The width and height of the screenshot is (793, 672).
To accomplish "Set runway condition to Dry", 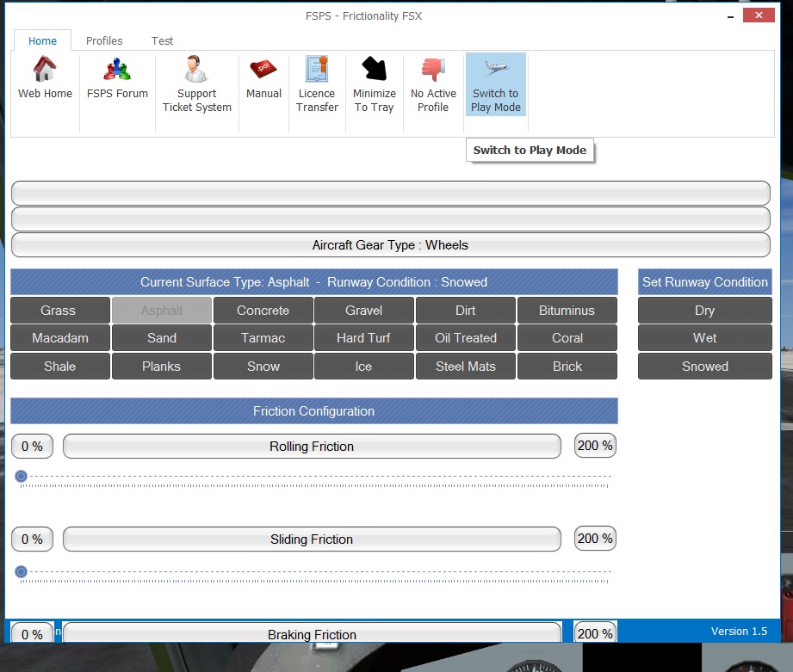I will 705,311.
